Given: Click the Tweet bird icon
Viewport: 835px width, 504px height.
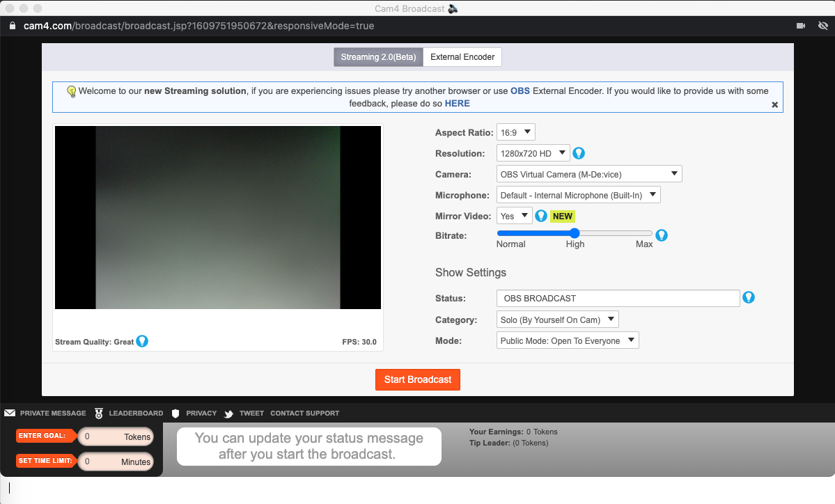Looking at the screenshot, I should pyautogui.click(x=228, y=414).
